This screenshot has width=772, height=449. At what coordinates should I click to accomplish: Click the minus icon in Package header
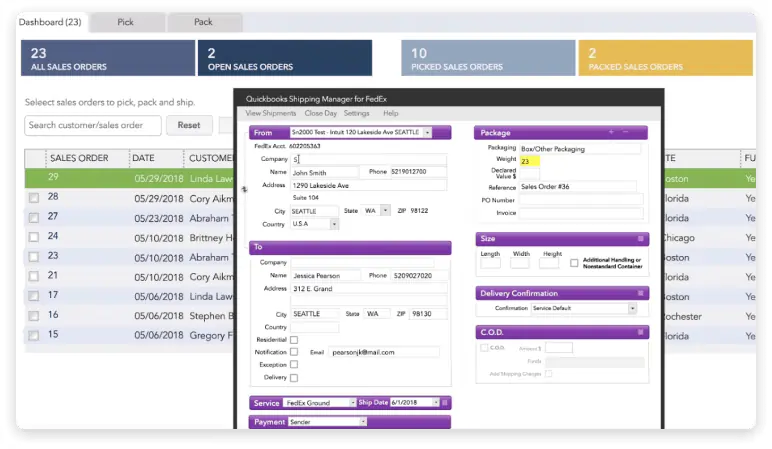(625, 132)
